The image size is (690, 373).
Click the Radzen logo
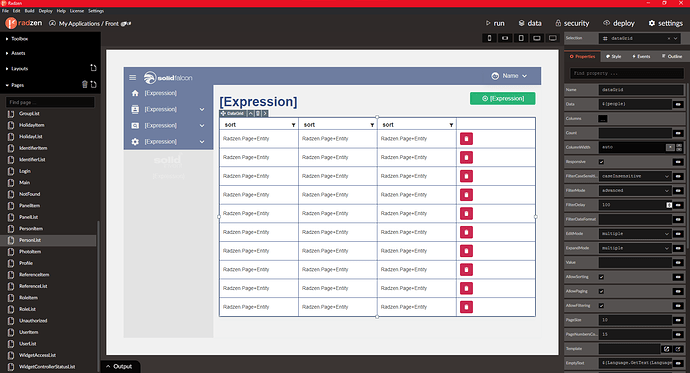pos(24,23)
